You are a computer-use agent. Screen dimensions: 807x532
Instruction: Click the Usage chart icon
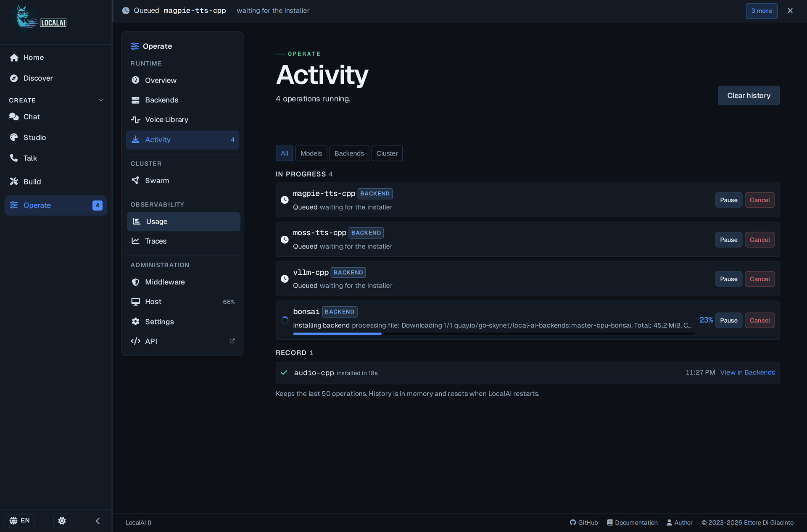coord(137,221)
